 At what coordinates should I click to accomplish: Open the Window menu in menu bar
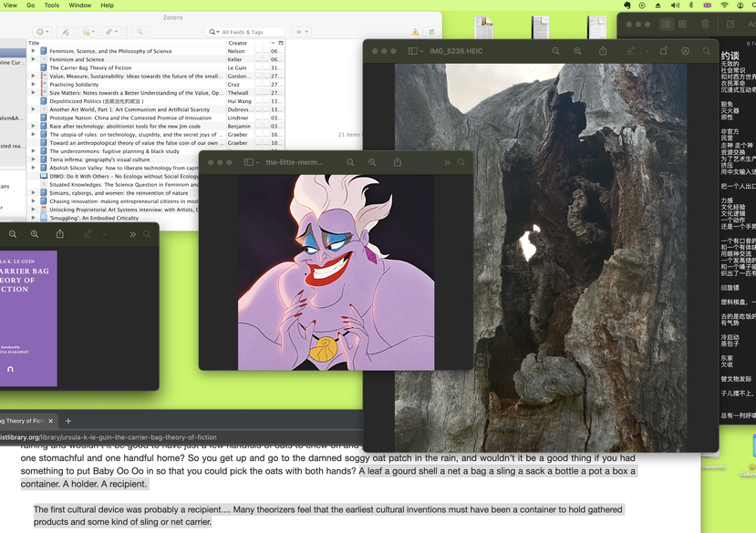[80, 5]
